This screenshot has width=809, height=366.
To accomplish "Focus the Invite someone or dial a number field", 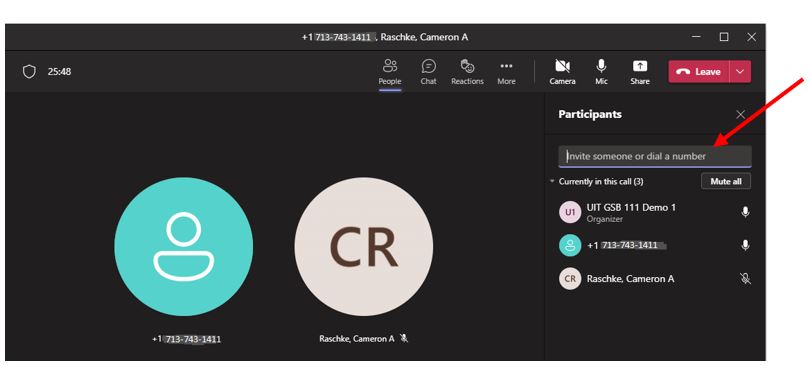I will (x=655, y=156).
